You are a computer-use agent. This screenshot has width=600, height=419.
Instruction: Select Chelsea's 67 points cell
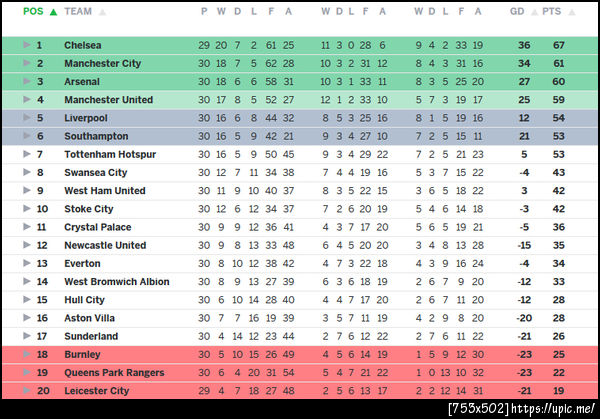tap(560, 45)
